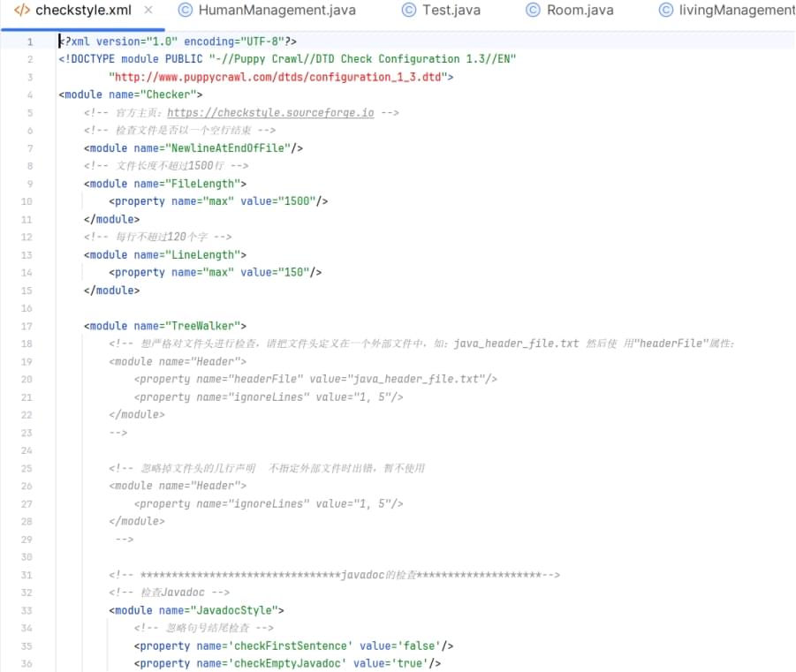The width and height of the screenshot is (796, 672).
Task: Click the class icon on Test.java tab
Action: point(408,11)
